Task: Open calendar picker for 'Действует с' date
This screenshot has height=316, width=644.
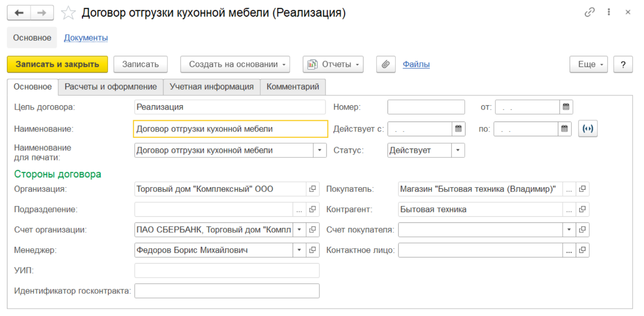Action: pos(458,129)
